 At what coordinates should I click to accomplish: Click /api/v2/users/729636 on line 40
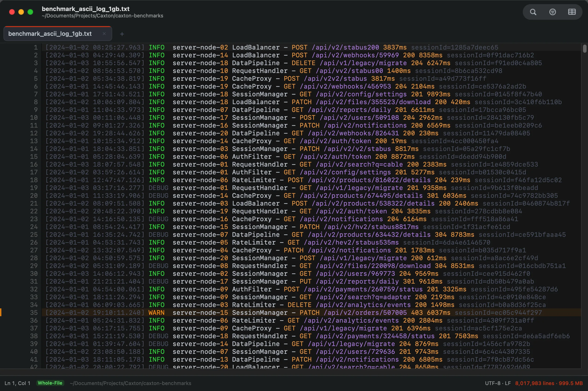pyautogui.click(x=355, y=352)
